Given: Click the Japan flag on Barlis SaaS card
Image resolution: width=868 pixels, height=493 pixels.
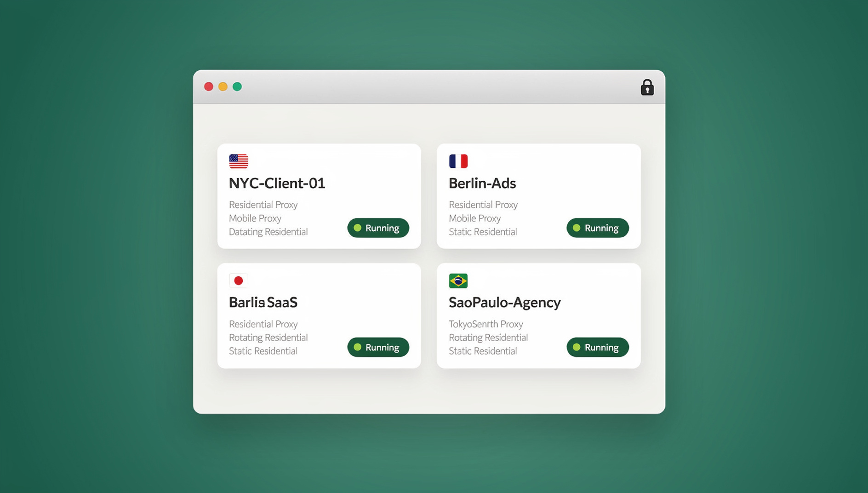Looking at the screenshot, I should click(x=238, y=281).
